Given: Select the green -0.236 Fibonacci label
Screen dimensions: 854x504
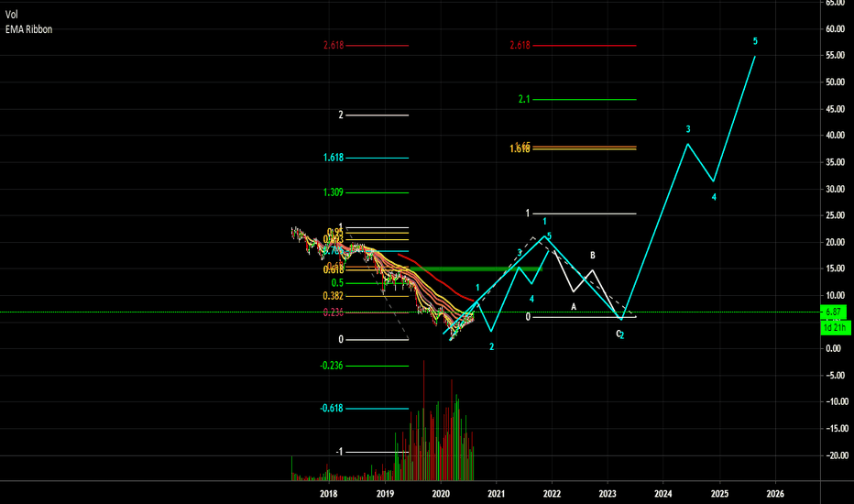Looking at the screenshot, I should point(332,366).
